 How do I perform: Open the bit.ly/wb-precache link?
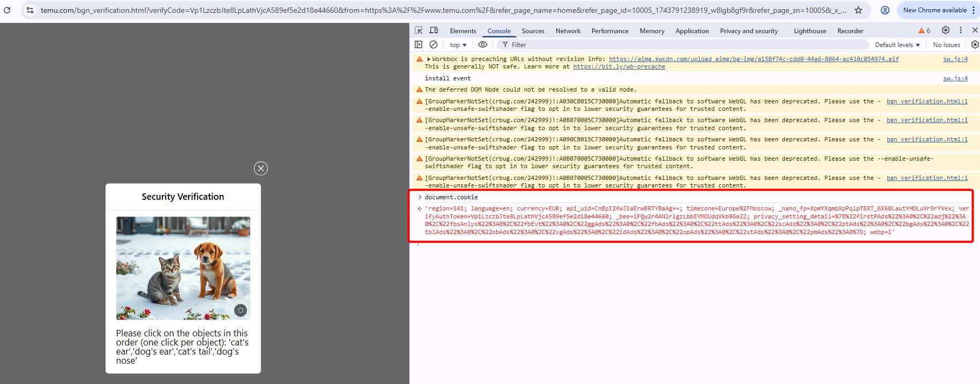(x=619, y=67)
